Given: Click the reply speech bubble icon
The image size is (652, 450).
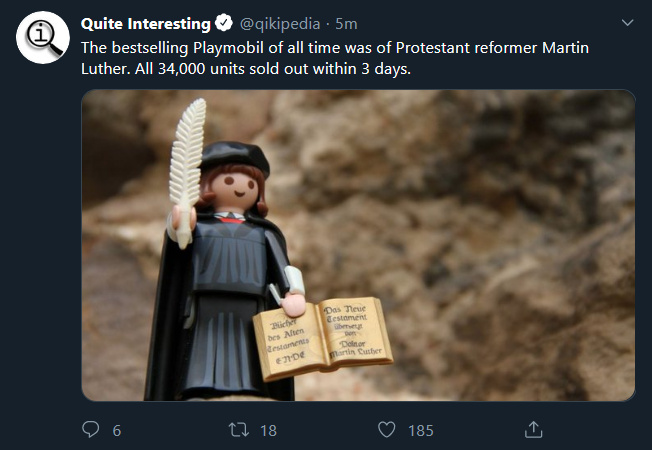Looking at the screenshot, I should [x=90, y=429].
